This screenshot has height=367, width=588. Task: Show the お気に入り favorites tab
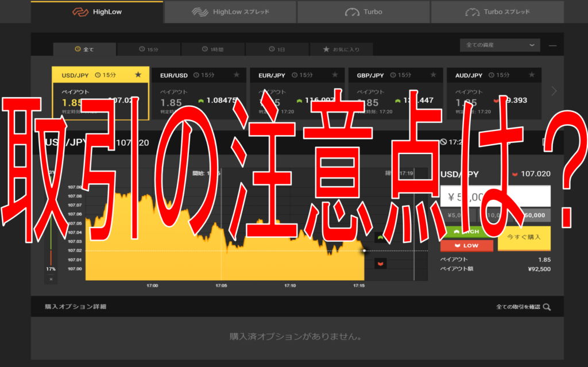[341, 49]
